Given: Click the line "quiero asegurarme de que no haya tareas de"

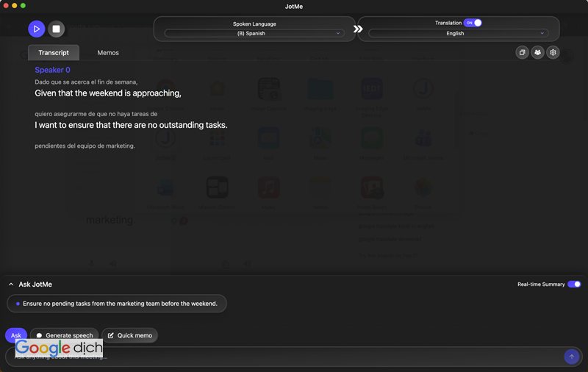Looking at the screenshot, I should click(96, 114).
